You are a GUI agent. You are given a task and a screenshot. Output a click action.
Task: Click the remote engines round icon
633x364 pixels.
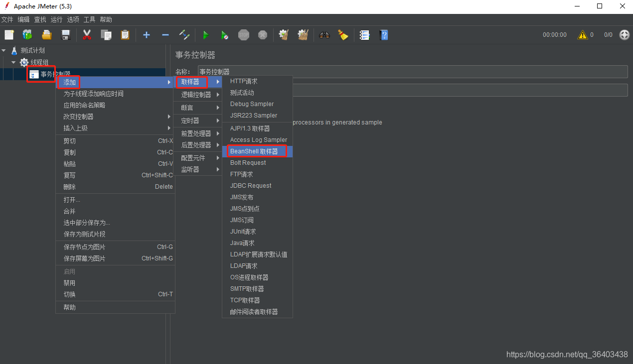625,35
